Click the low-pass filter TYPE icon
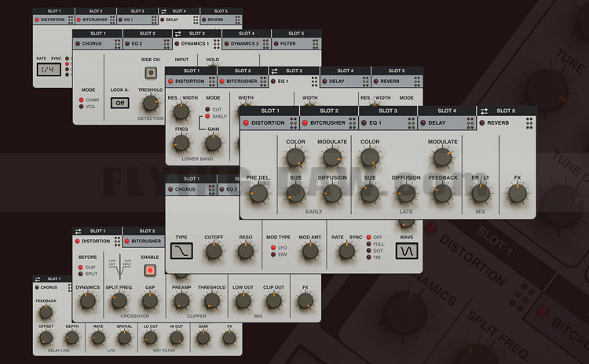589x364 pixels. [181, 251]
